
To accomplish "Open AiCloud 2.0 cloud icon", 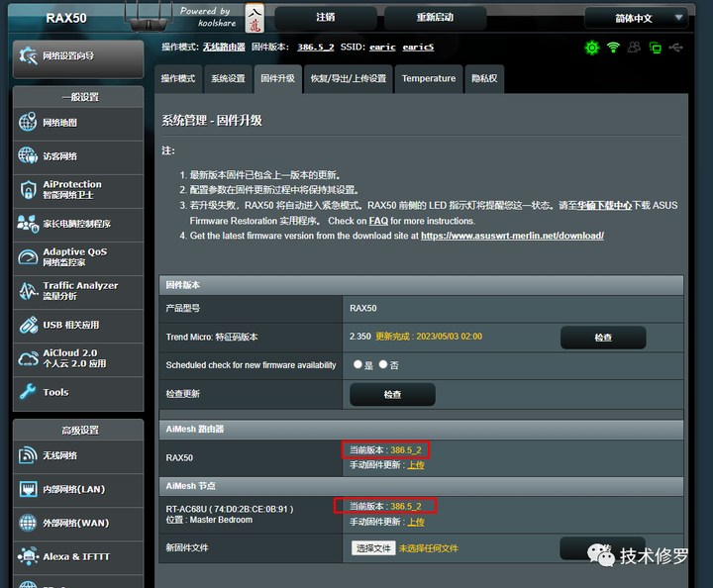I will (x=28, y=358).
